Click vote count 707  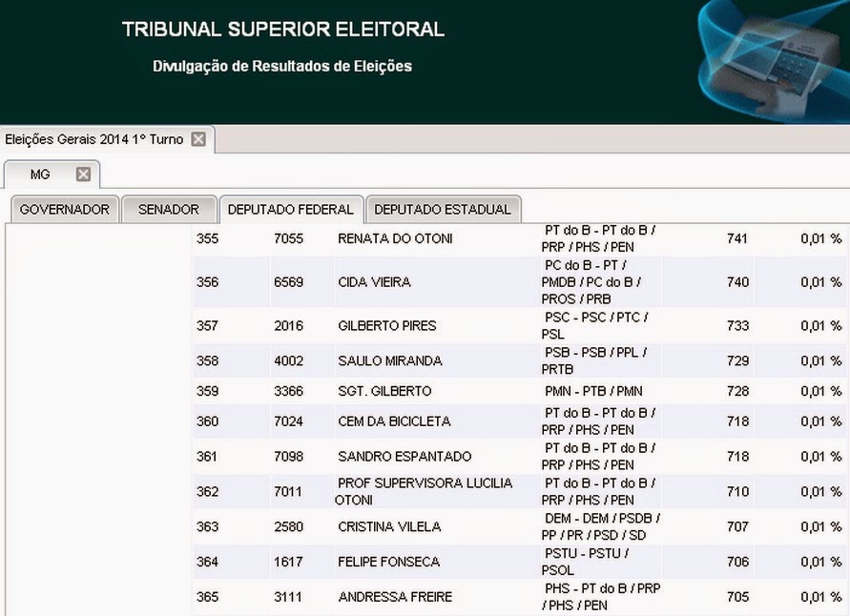coord(737,526)
